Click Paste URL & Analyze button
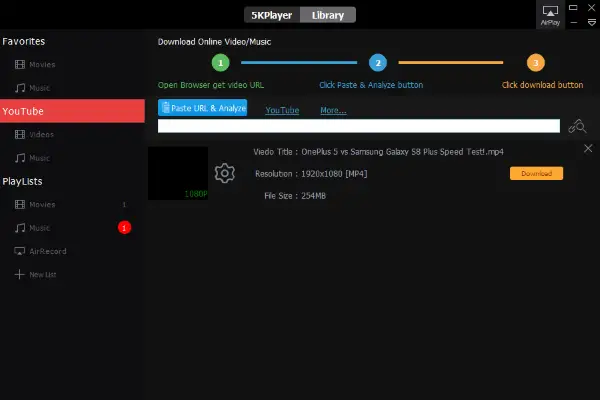The width and height of the screenshot is (600, 400). click(x=202, y=108)
